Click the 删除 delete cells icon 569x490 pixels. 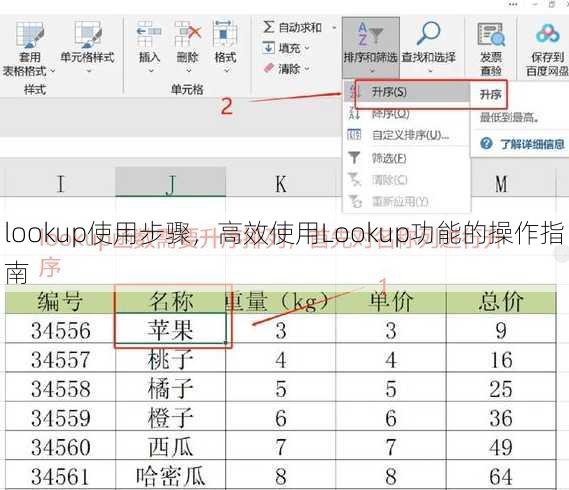click(188, 34)
